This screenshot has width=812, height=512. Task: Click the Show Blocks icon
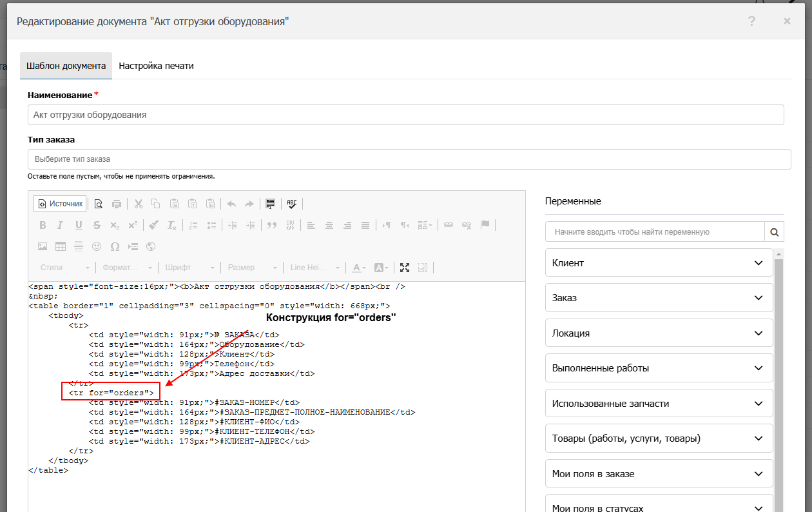pyautogui.click(x=423, y=268)
